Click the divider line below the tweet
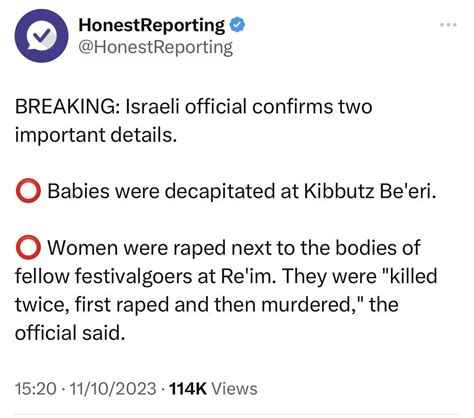This screenshot has width=474, height=418. [x=237, y=414]
